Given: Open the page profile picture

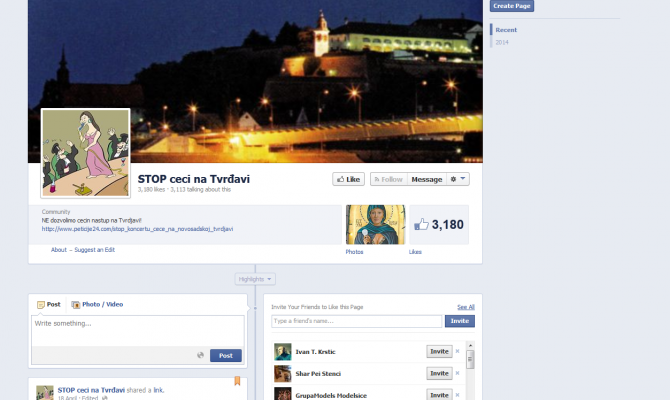Looking at the screenshot, I should click(85, 153).
